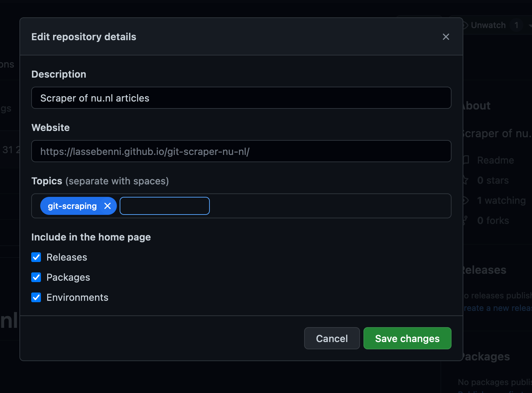Remove the git-scraping topic tag
Screen dimensions: 532x393
pos(107,206)
